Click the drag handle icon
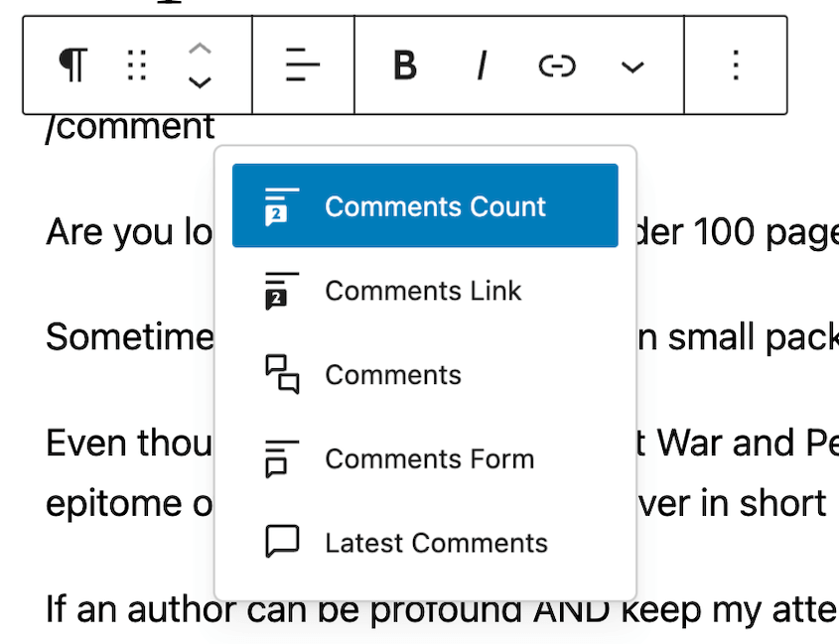The height and width of the screenshot is (644, 839). 136,65
